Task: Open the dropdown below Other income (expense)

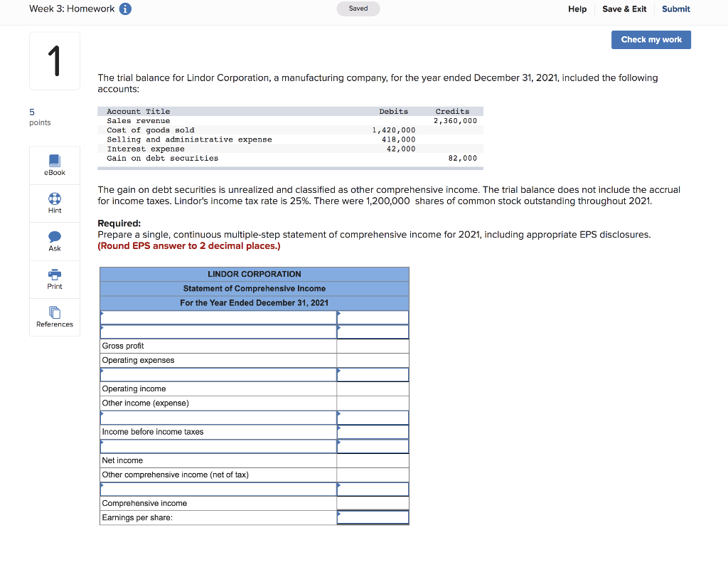Action: click(217, 417)
